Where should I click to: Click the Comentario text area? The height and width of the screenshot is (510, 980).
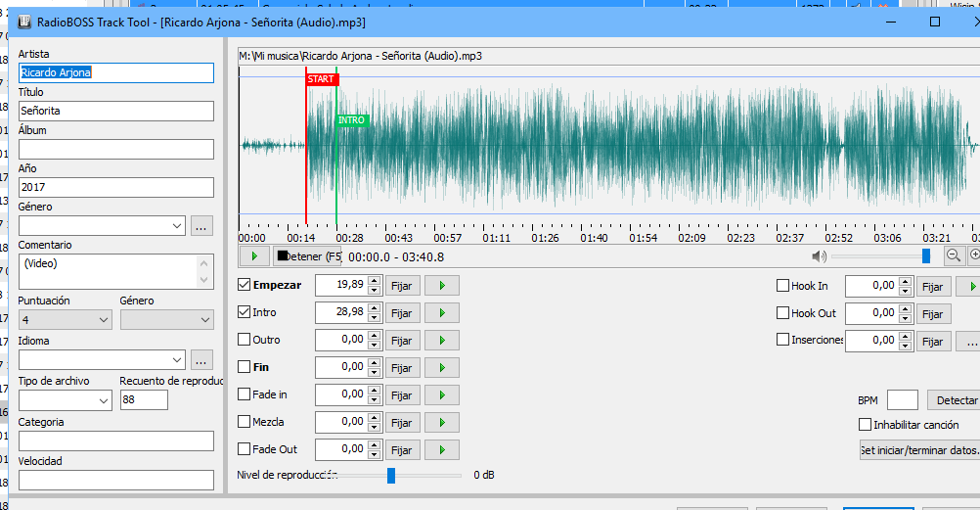click(116, 271)
